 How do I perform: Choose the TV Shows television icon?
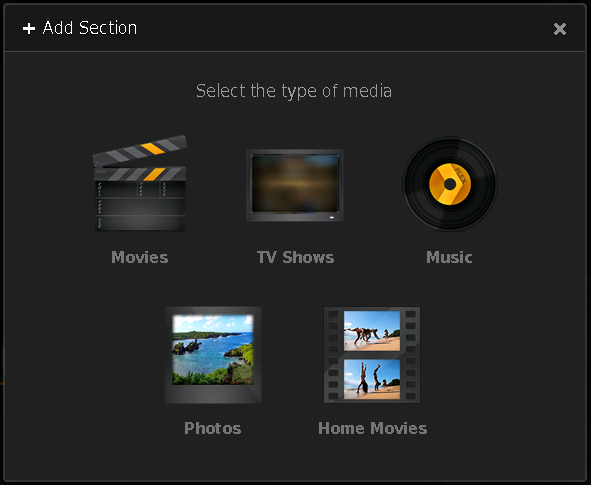tap(295, 185)
